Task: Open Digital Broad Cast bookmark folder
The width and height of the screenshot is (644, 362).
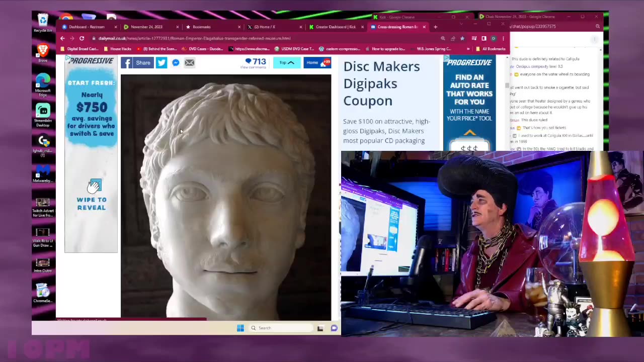Action: 79,49
